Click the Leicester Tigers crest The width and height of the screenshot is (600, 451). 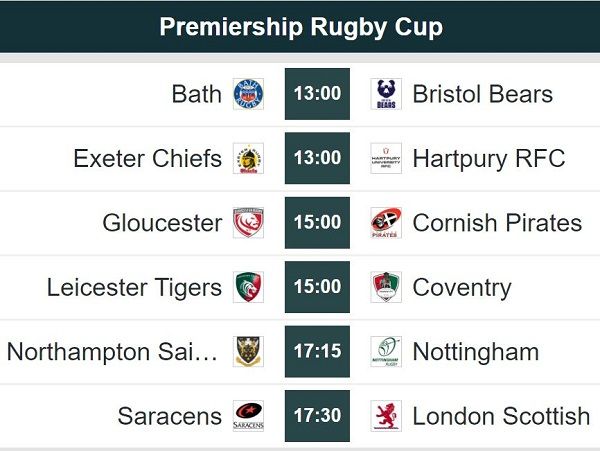click(x=248, y=287)
